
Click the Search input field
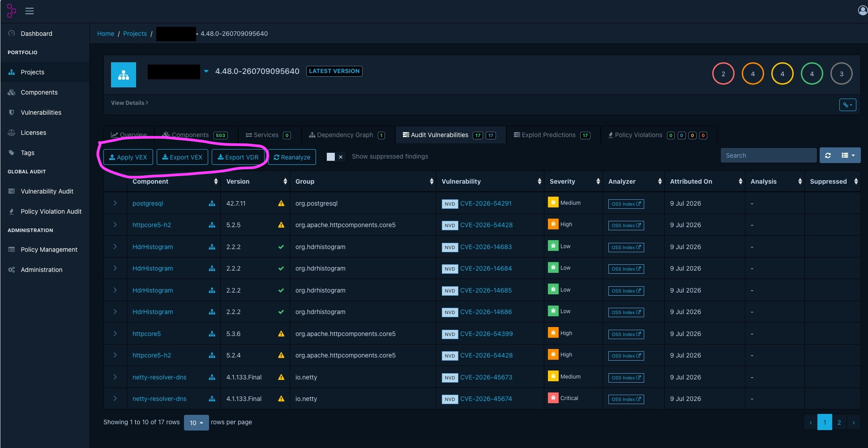pyautogui.click(x=769, y=155)
